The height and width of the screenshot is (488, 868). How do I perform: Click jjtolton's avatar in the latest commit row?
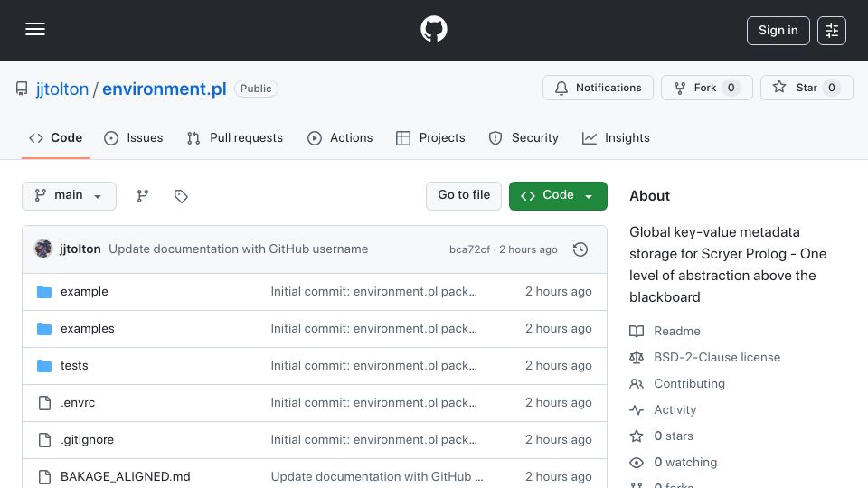(x=43, y=249)
